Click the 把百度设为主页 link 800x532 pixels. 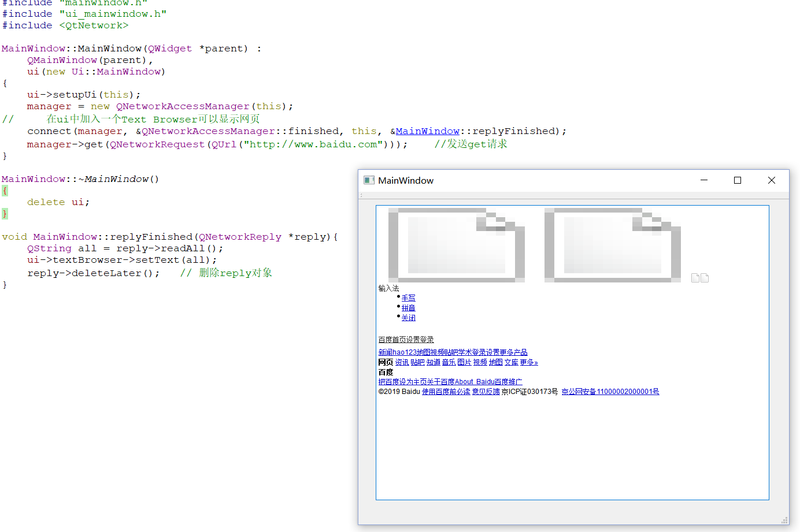point(403,382)
